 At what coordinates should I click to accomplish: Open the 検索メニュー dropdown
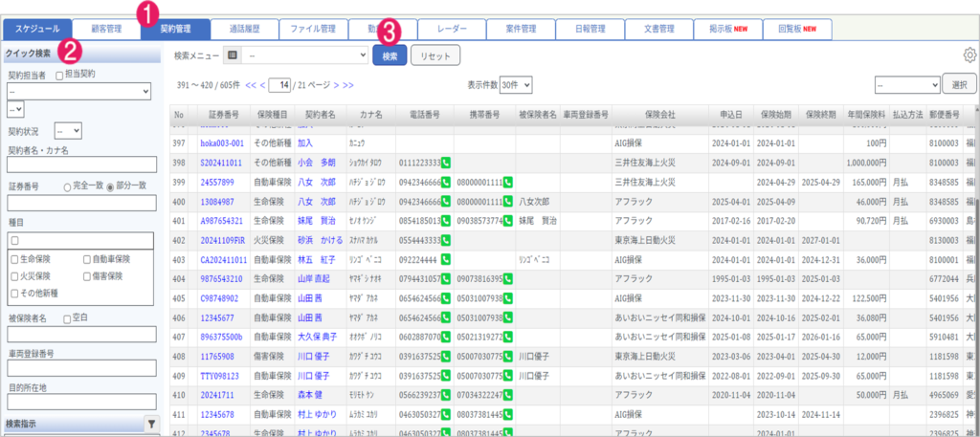(305, 55)
